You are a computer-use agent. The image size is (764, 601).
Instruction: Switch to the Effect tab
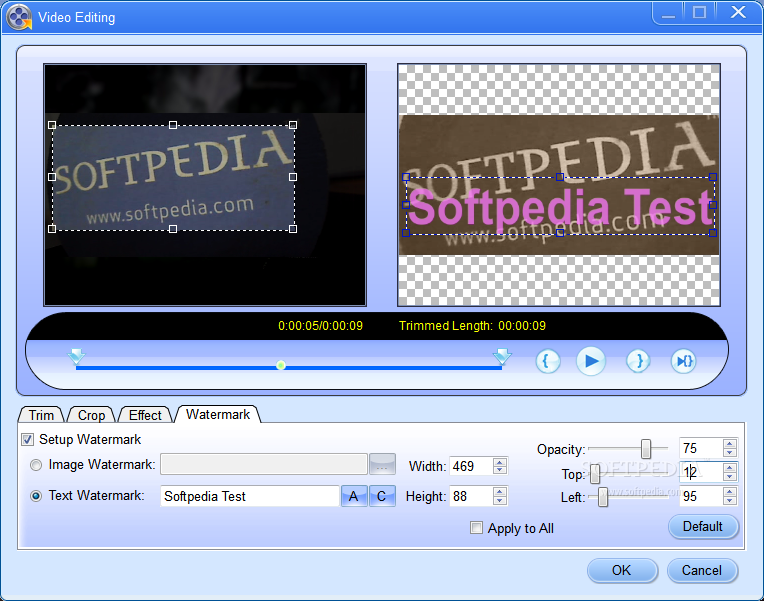click(x=145, y=415)
